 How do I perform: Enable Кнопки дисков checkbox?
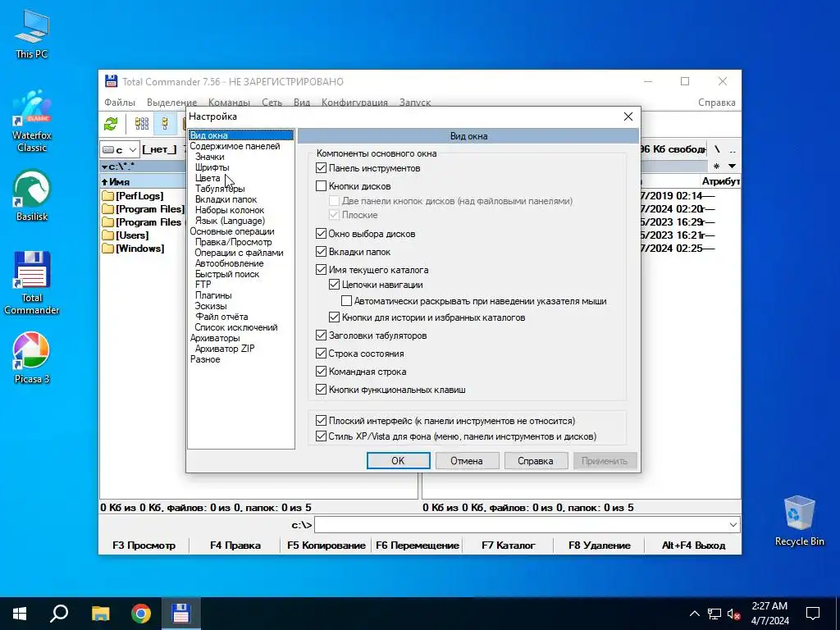pos(321,186)
